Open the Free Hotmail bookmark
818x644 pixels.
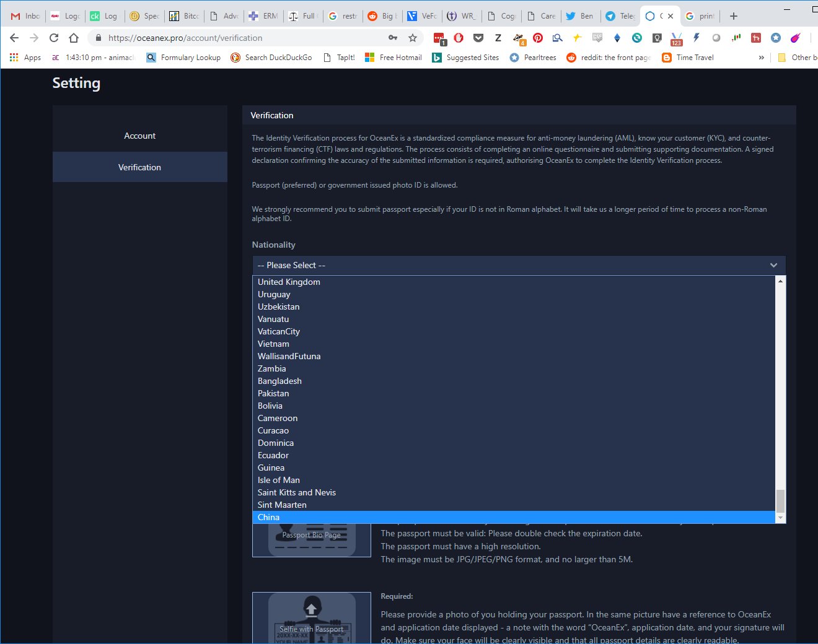394,58
